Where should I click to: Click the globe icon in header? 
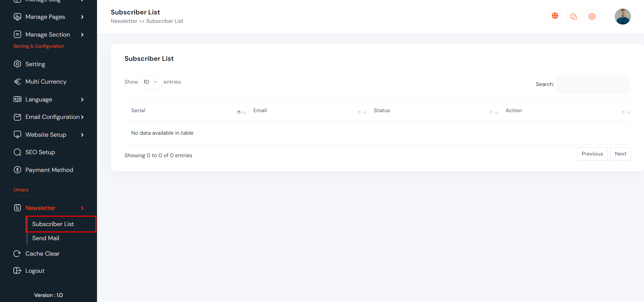coord(555,16)
